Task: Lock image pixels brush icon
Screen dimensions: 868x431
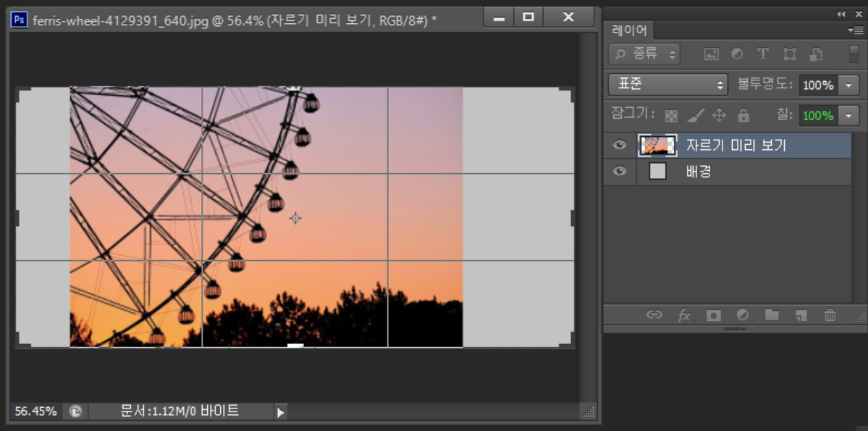Action: pos(695,116)
